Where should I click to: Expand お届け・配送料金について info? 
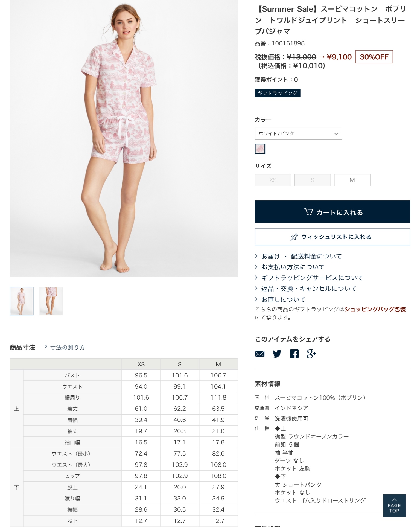click(x=301, y=256)
